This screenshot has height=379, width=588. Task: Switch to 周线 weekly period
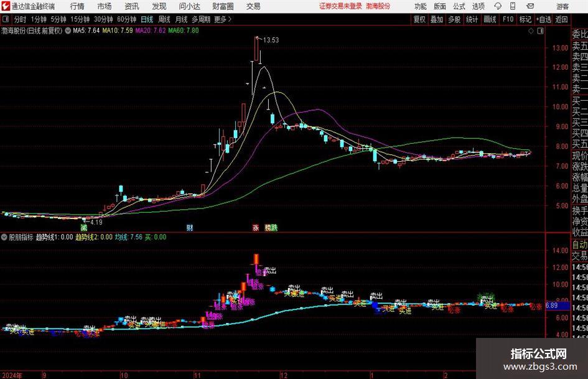tap(164, 19)
